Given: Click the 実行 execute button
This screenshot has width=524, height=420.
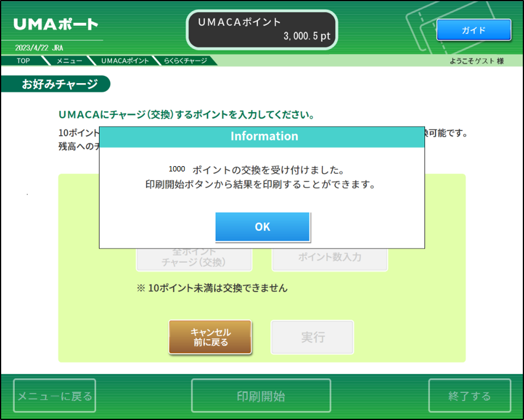Looking at the screenshot, I should pyautogui.click(x=312, y=338).
